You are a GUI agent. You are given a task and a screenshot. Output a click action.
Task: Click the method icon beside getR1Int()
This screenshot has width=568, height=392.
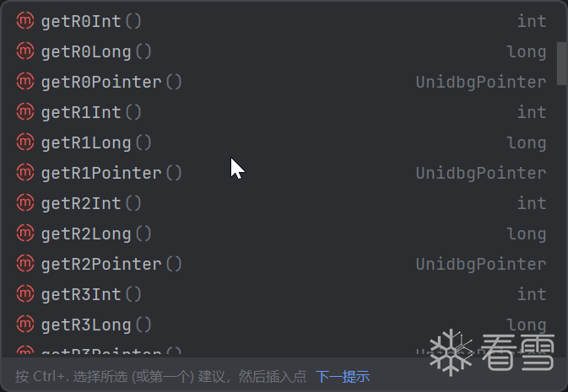tap(25, 112)
